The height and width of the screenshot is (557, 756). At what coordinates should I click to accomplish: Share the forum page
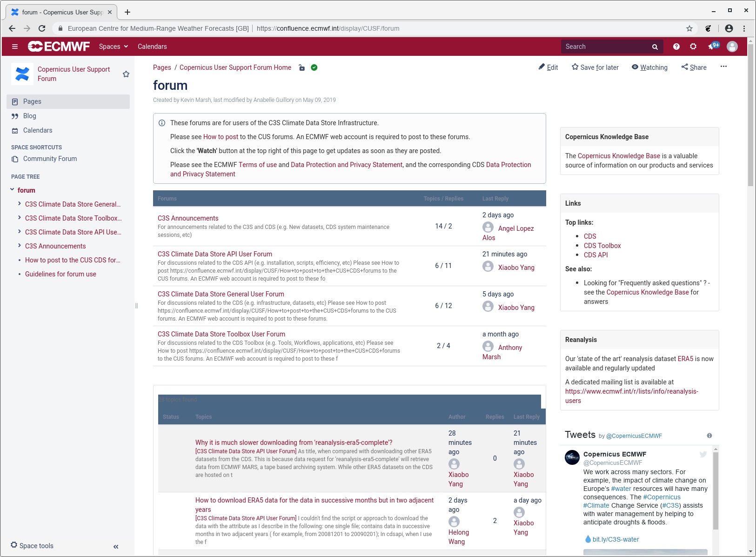point(694,67)
